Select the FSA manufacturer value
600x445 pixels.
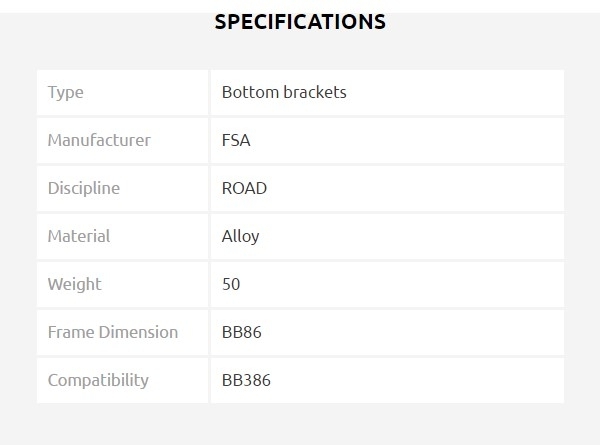[x=236, y=140]
